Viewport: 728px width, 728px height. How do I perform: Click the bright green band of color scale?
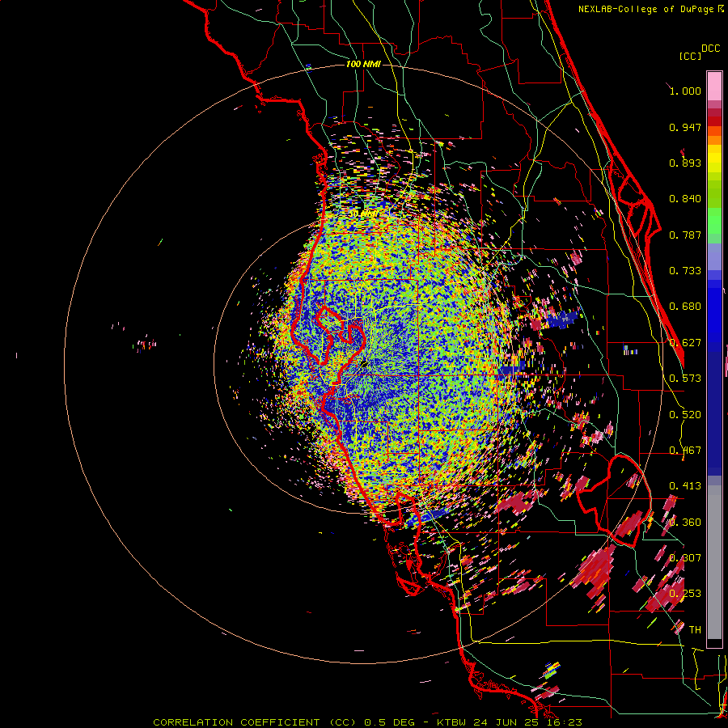coord(714,221)
